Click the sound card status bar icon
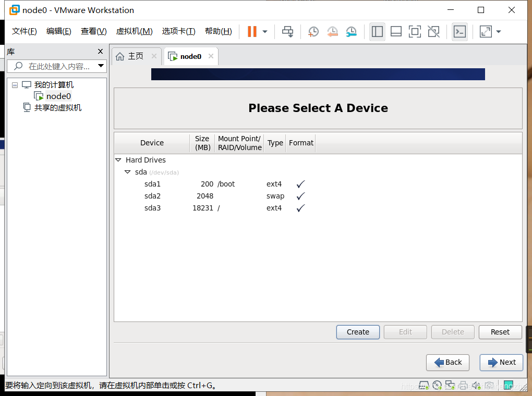The height and width of the screenshot is (396, 532). [476, 386]
